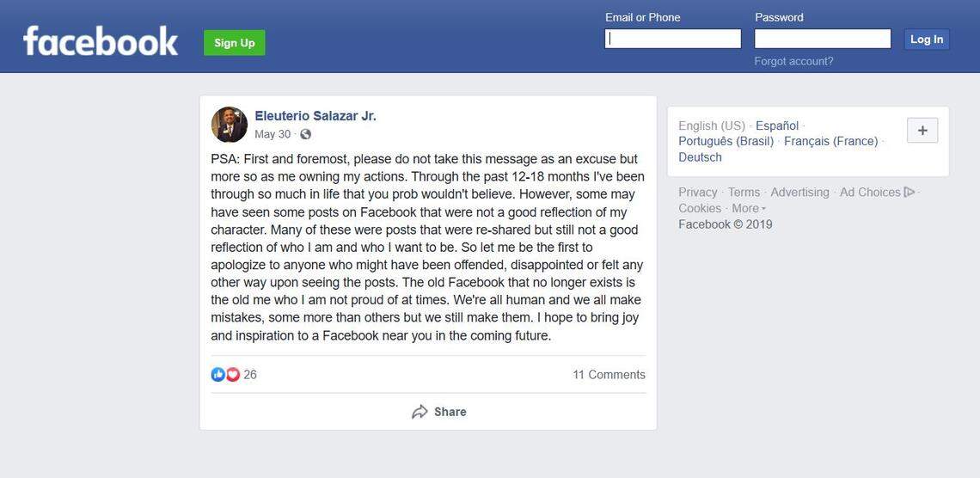Switch language to Español
The width and height of the screenshot is (980, 478).
click(x=777, y=126)
